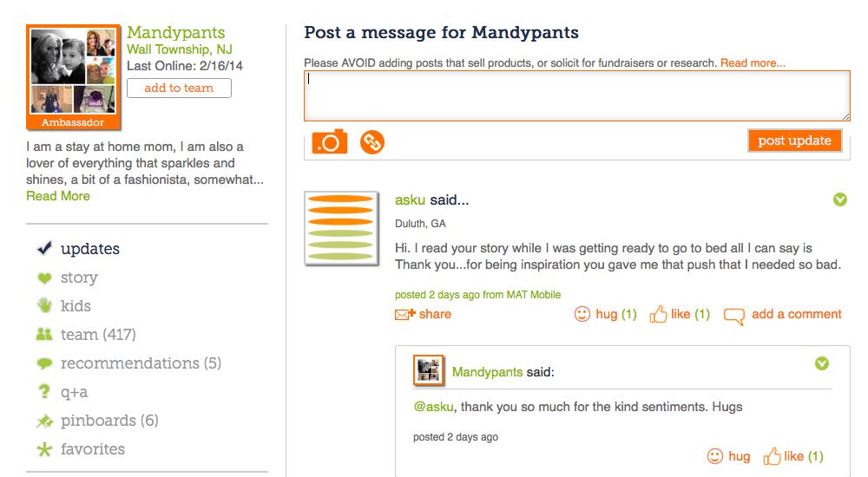
Task: Open Mandypants' Ambassador profile photo collage
Action: coord(73,77)
